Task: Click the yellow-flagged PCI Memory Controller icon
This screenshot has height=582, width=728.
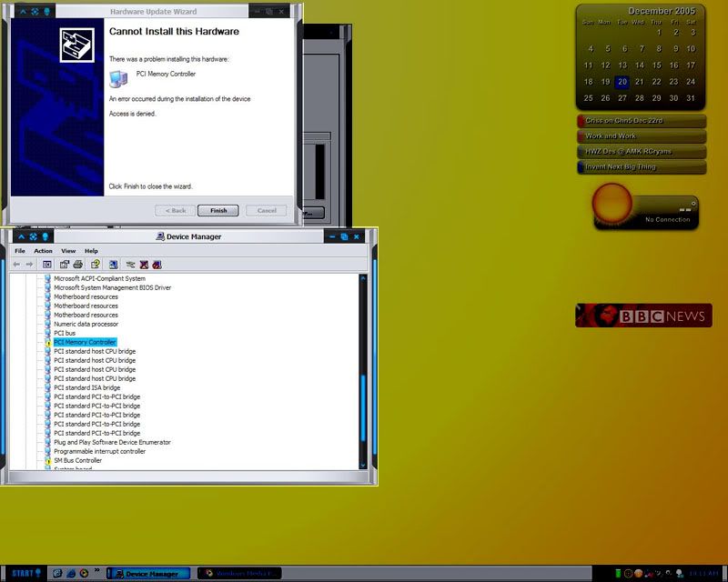Action: [47, 343]
